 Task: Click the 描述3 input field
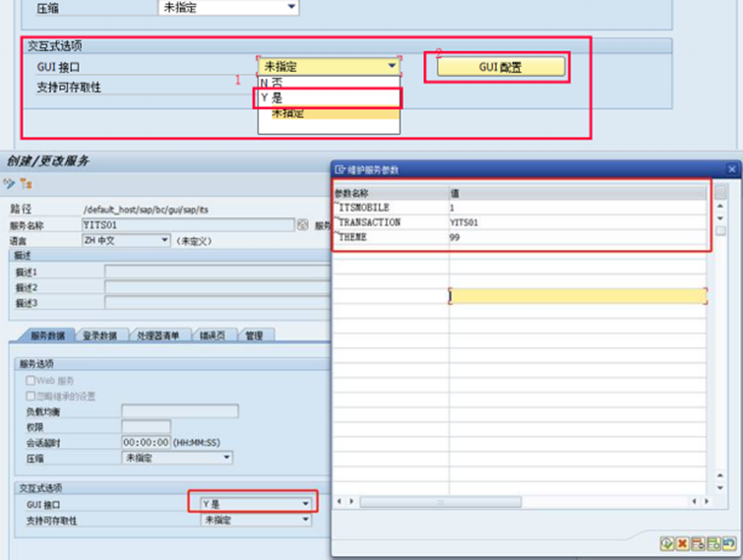coord(217,302)
